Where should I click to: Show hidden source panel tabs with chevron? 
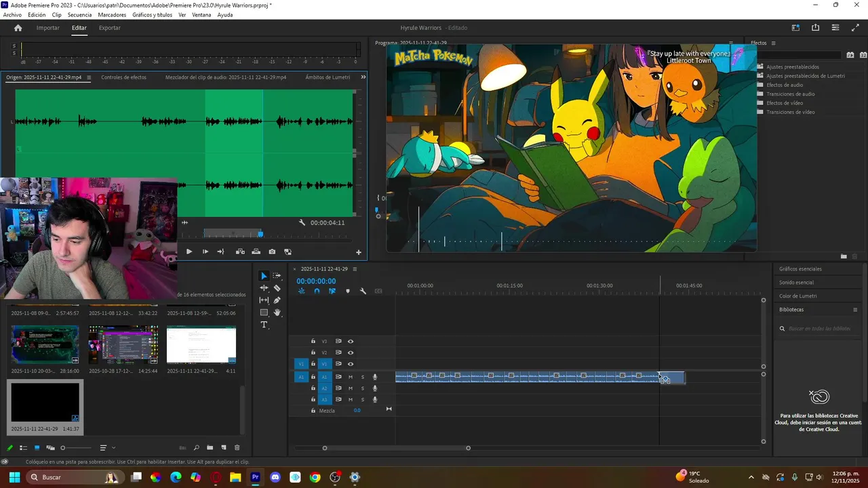(x=363, y=77)
